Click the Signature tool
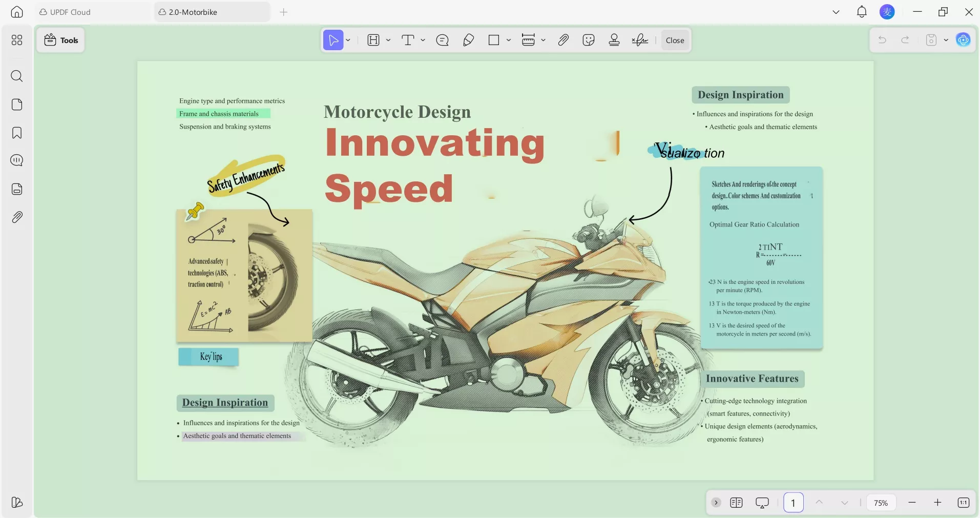The image size is (980, 518). (640, 40)
